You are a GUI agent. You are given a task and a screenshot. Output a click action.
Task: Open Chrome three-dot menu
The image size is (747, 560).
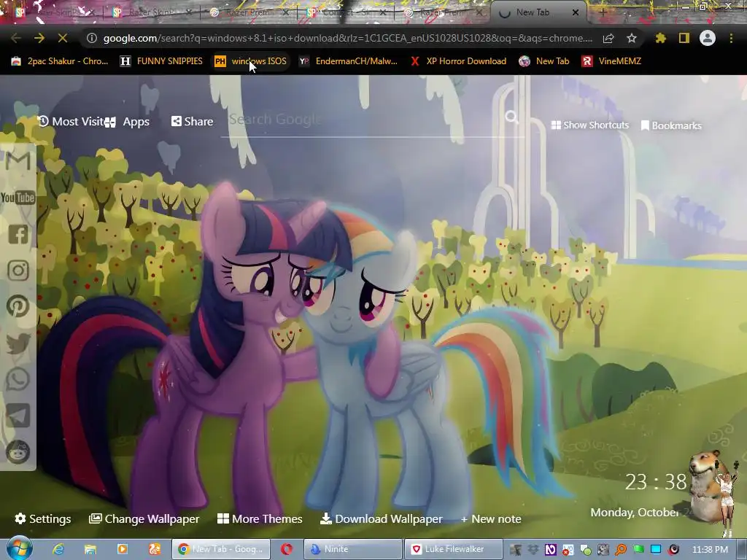click(731, 38)
